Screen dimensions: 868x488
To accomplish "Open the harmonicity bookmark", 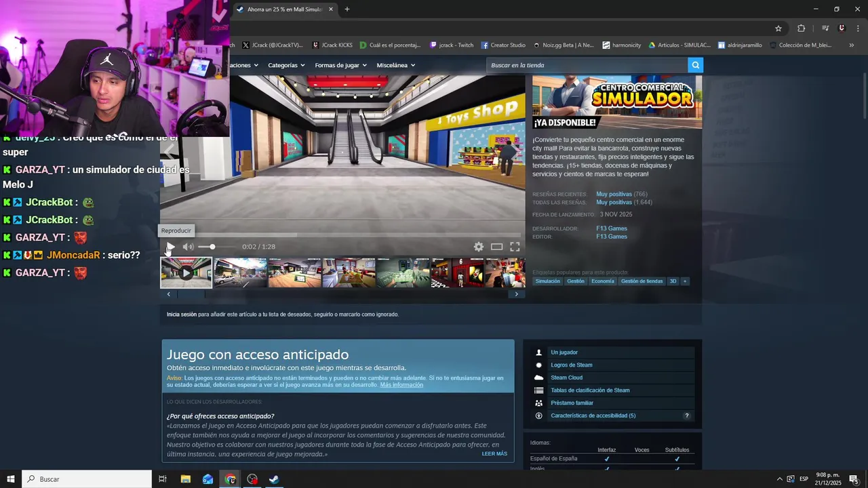I will point(622,45).
